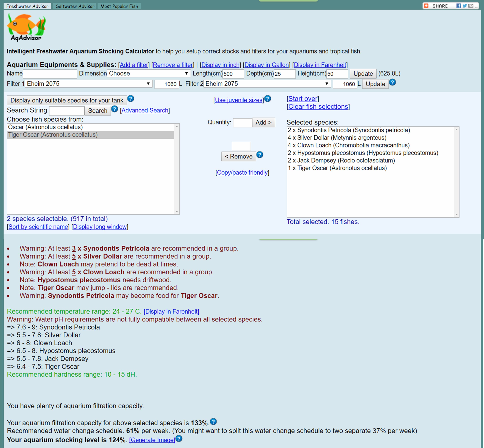Viewport: 484px width, 448px height.
Task: Click the Display in inch link
Action: coord(220,65)
